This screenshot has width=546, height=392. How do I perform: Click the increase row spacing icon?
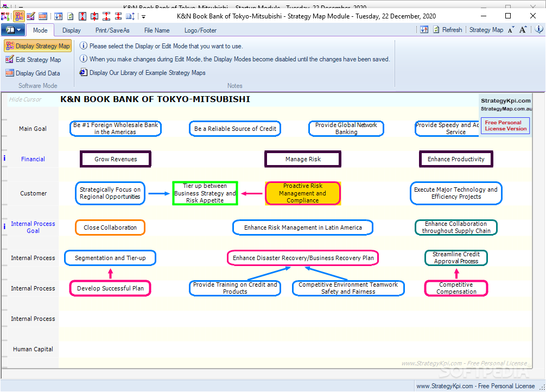[106, 16]
